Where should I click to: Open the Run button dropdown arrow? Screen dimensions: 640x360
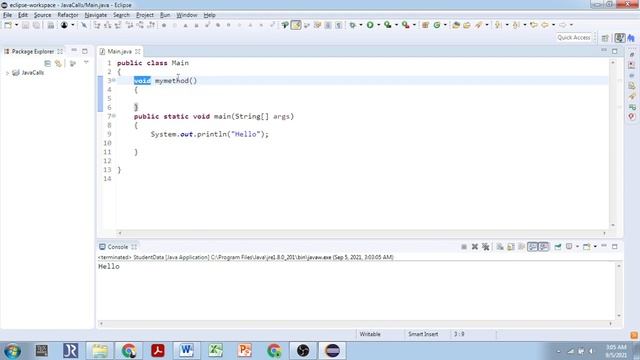(x=378, y=25)
